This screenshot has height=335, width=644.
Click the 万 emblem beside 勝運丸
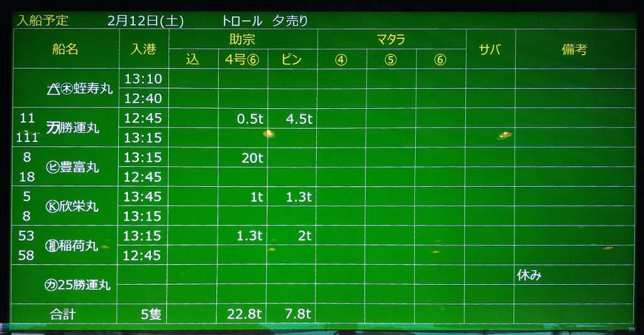pos(53,128)
